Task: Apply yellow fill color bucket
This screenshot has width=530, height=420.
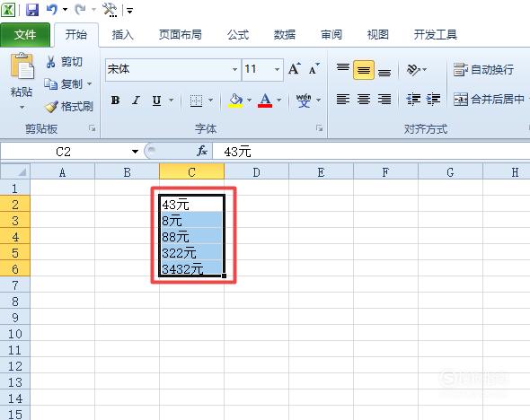Action: click(235, 101)
